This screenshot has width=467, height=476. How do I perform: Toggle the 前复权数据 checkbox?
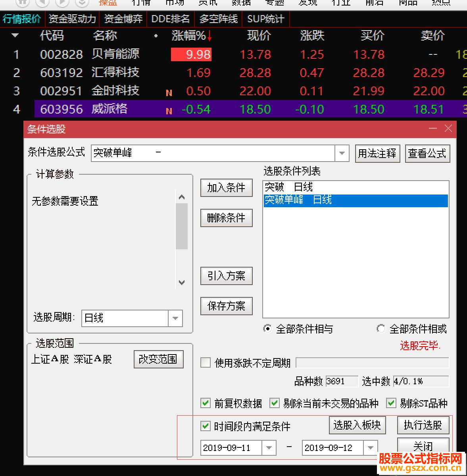click(x=206, y=403)
